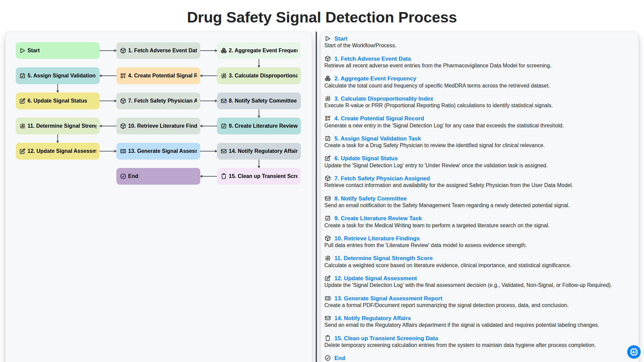Screen dimensions: 644x362
Task: Click 'Start of the Workflow/Process.' description text
Action: (x=360, y=46)
